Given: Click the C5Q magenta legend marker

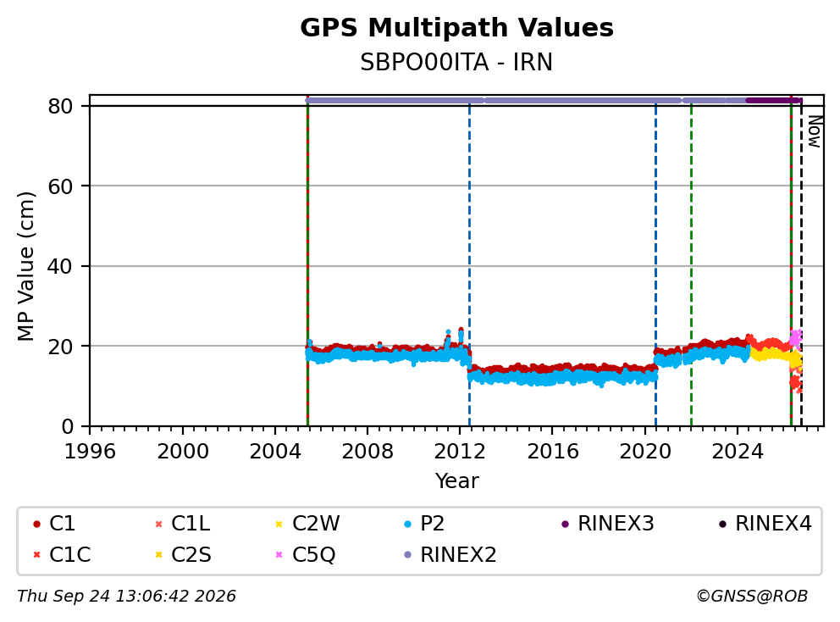Looking at the screenshot, I should point(279,554).
